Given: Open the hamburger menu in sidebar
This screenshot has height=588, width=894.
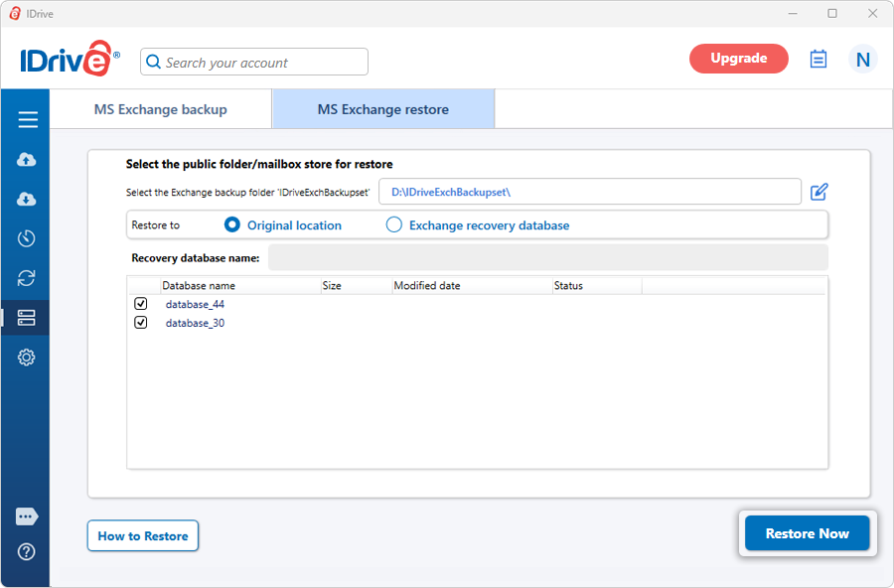Looking at the screenshot, I should point(28,119).
